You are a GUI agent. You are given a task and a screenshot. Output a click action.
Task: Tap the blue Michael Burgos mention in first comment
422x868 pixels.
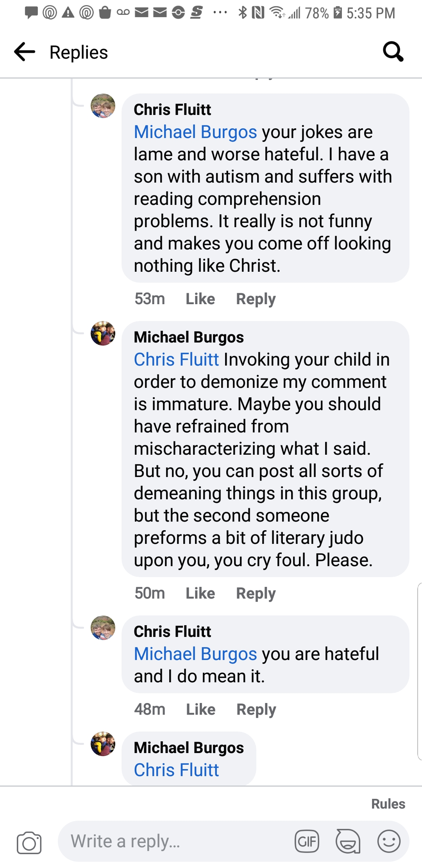(195, 132)
